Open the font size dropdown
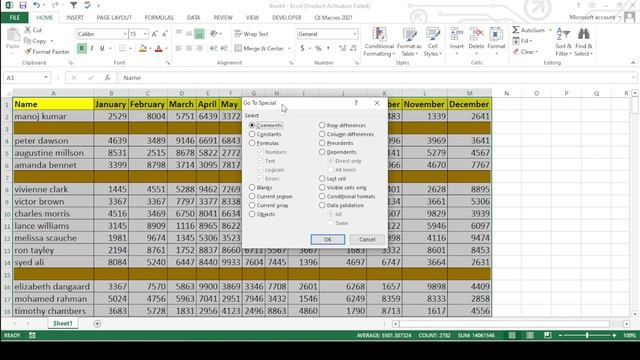640x360 pixels. coord(145,34)
